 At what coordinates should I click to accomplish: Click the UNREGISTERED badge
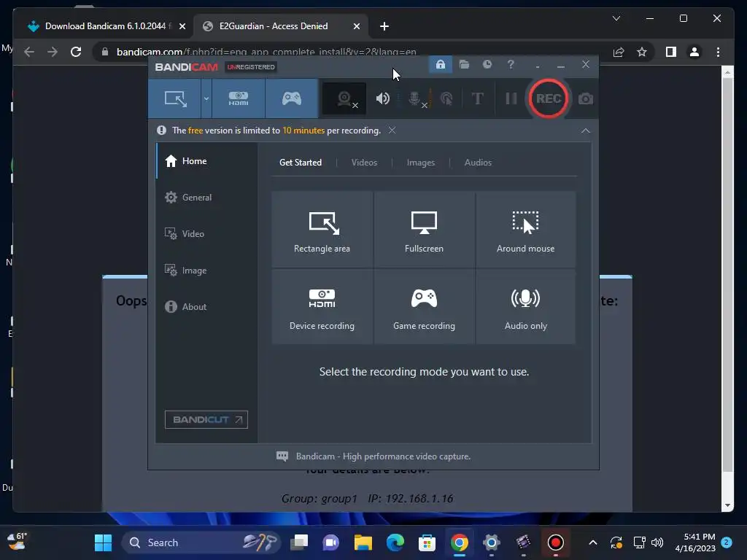[x=251, y=67]
